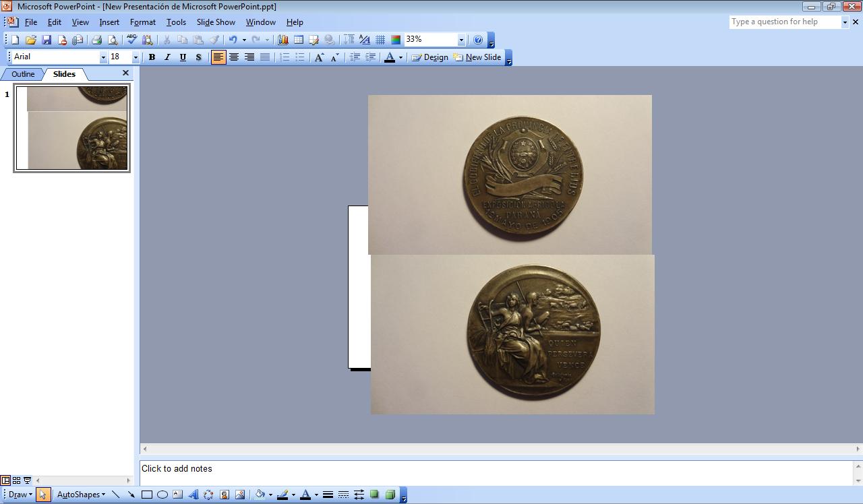
Task: Run the Spelling check tool
Action: [131, 40]
